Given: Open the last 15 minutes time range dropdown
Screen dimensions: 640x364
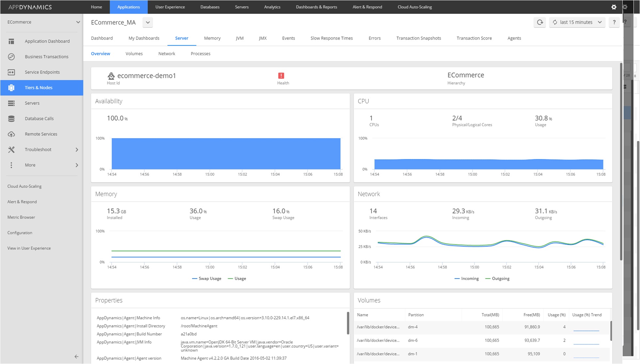Looking at the screenshot, I should (577, 22).
